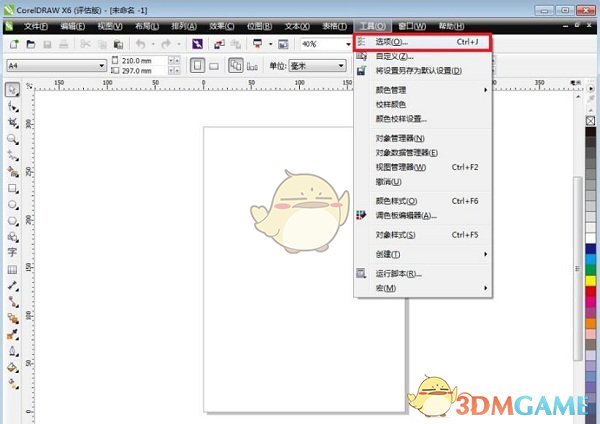This screenshot has height=424, width=600.
Task: Open the units 毫米 dropdown
Action: (x=341, y=66)
